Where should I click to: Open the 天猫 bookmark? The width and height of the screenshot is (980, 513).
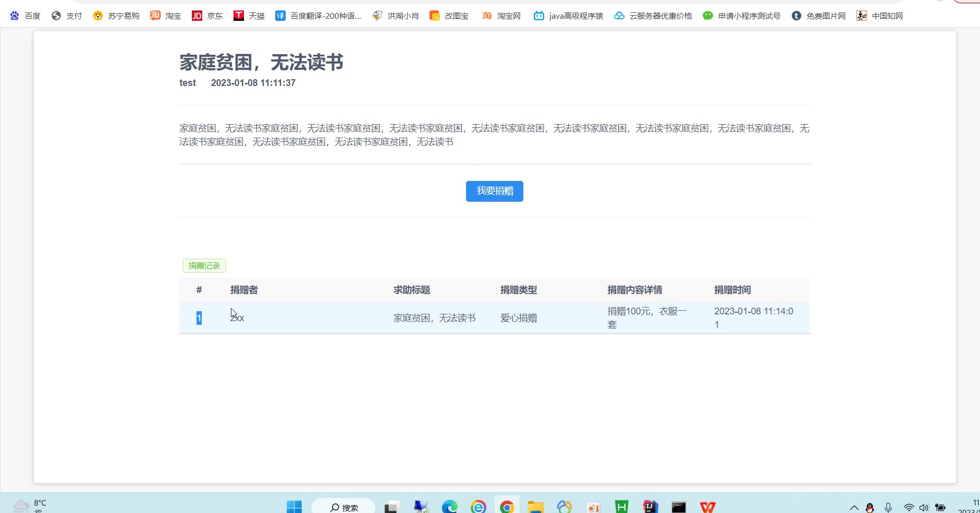(x=249, y=16)
